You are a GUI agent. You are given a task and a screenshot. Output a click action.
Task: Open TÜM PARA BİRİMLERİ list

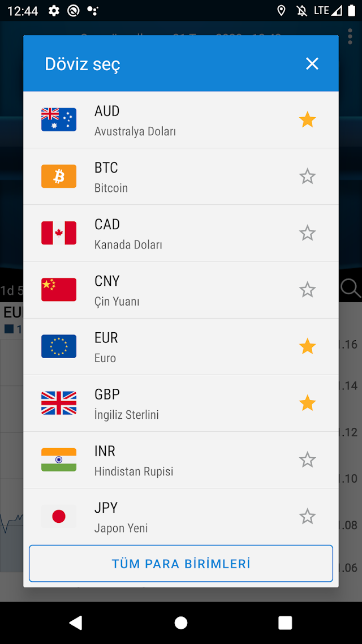click(x=181, y=564)
